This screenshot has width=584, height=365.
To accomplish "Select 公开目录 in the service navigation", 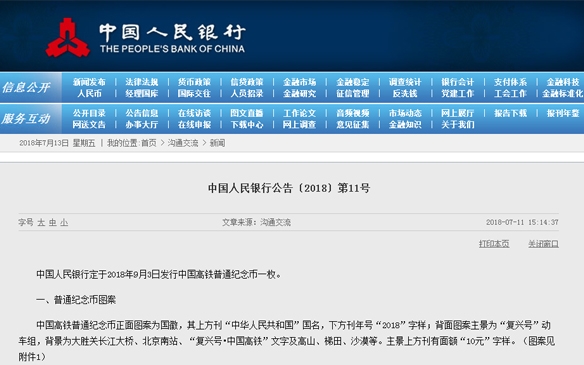I will [89, 113].
